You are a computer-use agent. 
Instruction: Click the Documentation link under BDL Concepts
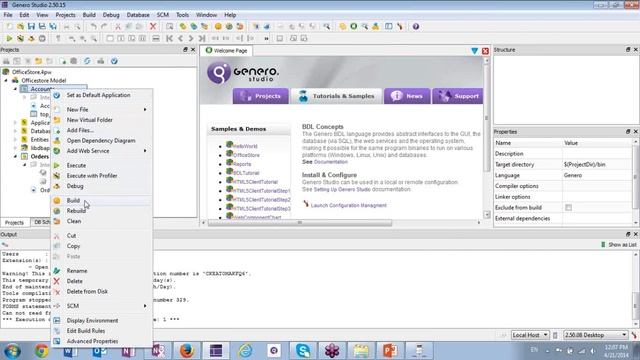tap(331, 162)
